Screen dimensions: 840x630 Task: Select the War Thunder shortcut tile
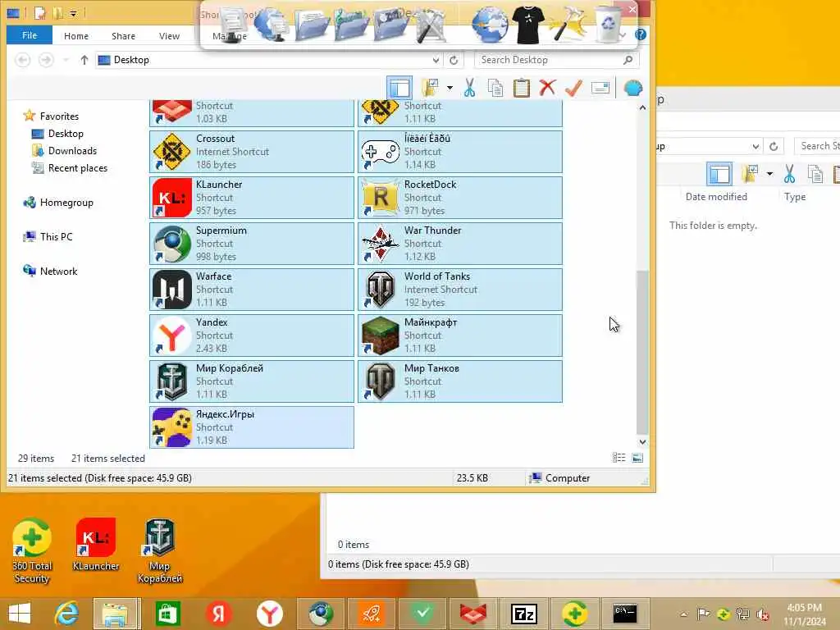pos(460,244)
